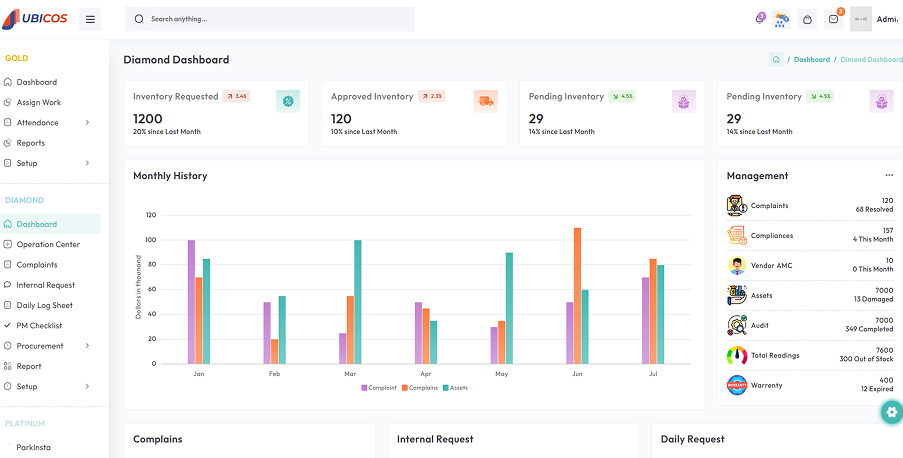This screenshot has height=458, width=903.
Task: Click the home icon in breadcrumb
Action: pyautogui.click(x=776, y=59)
